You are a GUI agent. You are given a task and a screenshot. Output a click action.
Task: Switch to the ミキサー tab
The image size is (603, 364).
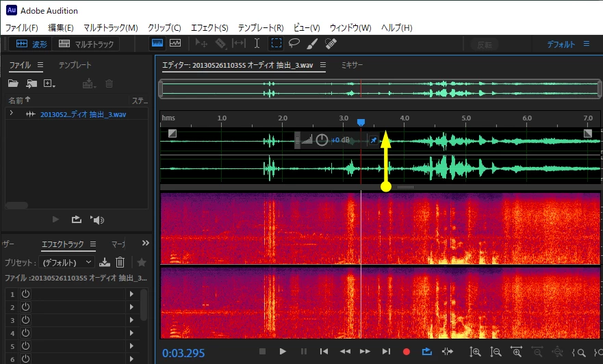click(x=352, y=65)
